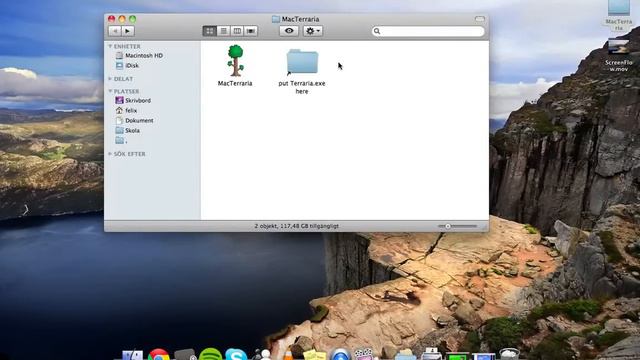
Task: Click the toolbar hide pill button
Action: [x=480, y=19]
